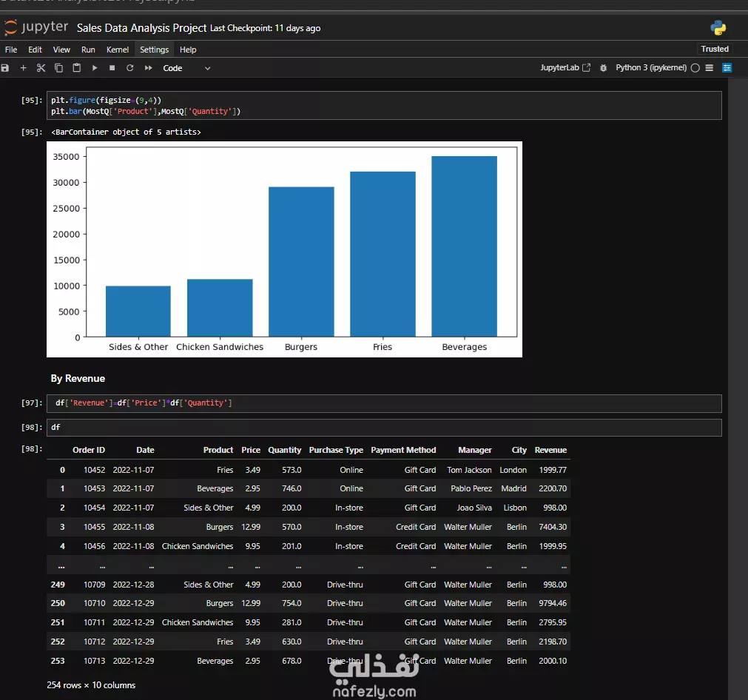Click the Trusted notebook indicator
The image size is (748, 700).
click(715, 49)
